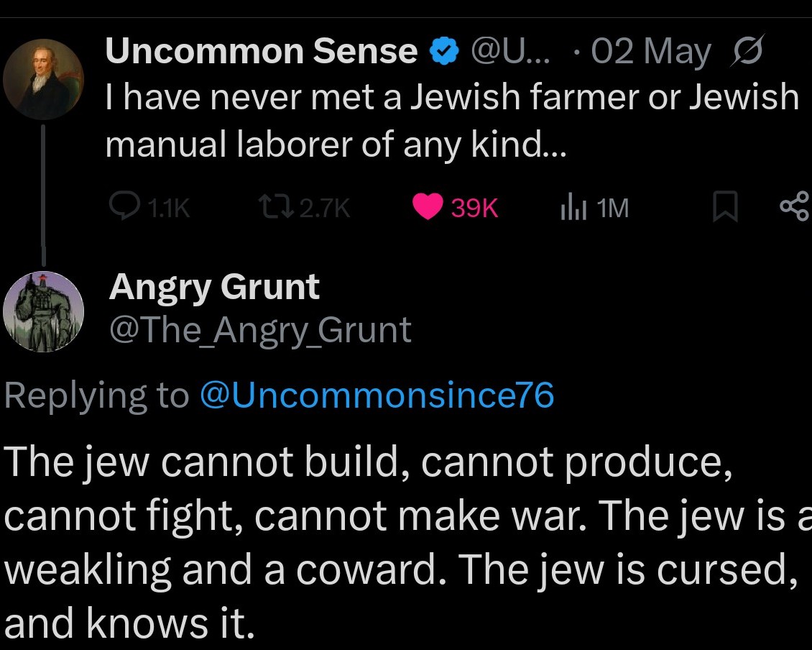Click the blue verified badge
The image size is (812, 650).
(x=444, y=51)
